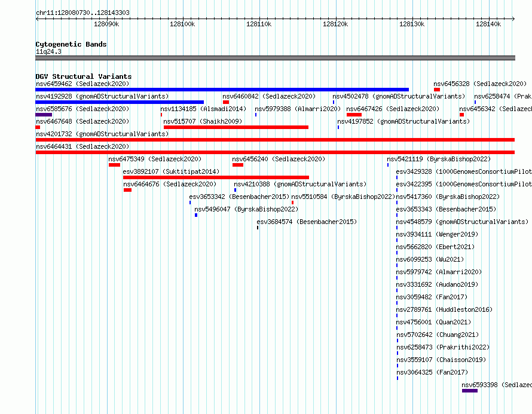Click the nsv3064325 (Fan2017) label

pos(432,372)
